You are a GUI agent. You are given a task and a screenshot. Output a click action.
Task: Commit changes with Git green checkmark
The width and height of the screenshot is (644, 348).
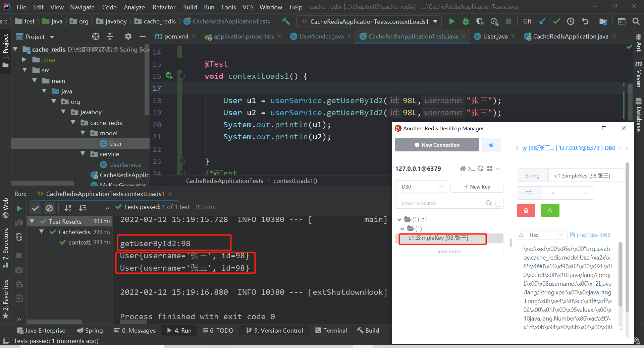click(x=556, y=21)
